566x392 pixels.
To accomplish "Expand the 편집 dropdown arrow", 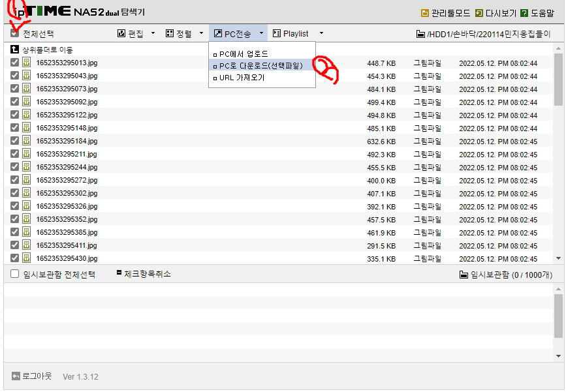I will [153, 33].
